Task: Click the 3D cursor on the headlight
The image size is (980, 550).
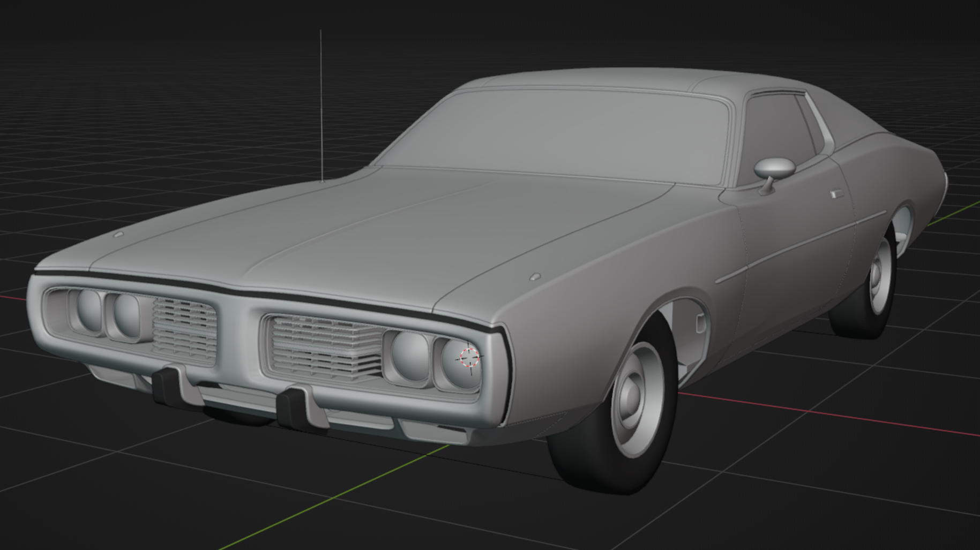Action: (x=469, y=357)
